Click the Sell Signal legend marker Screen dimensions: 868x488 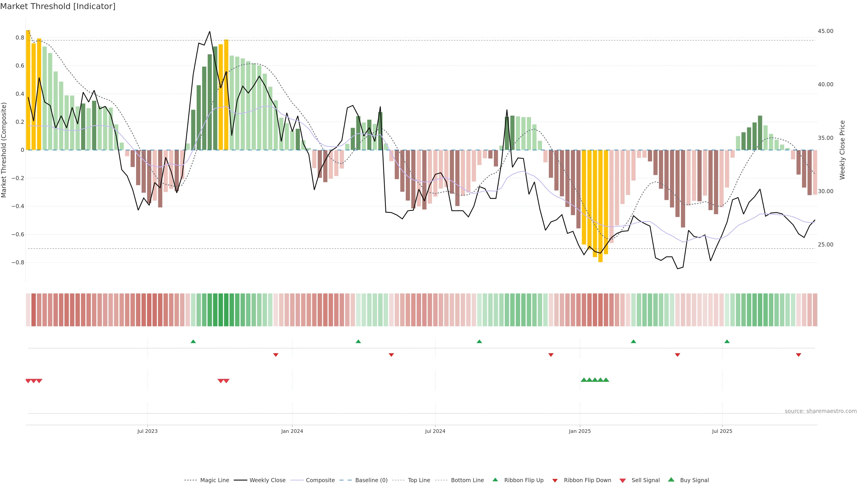pos(623,481)
